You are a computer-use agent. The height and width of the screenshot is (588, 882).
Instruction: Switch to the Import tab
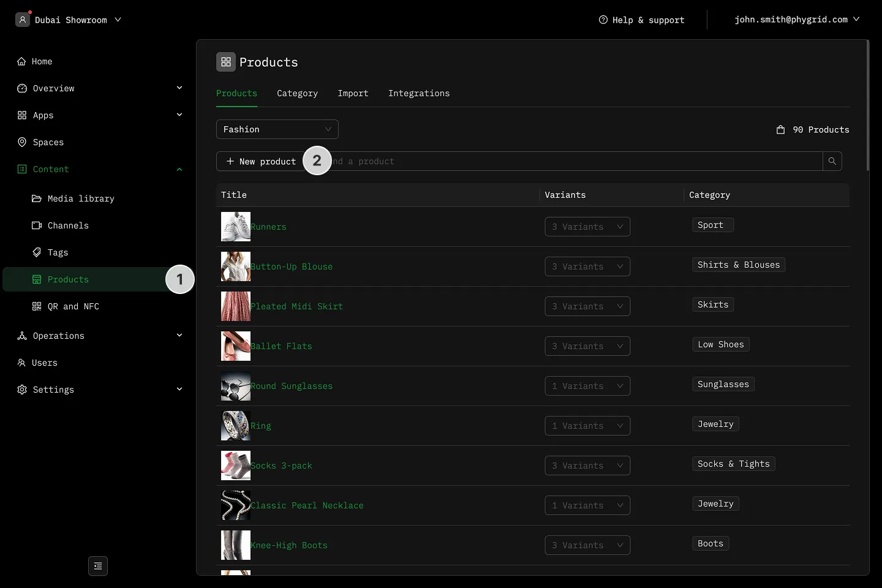pos(353,93)
